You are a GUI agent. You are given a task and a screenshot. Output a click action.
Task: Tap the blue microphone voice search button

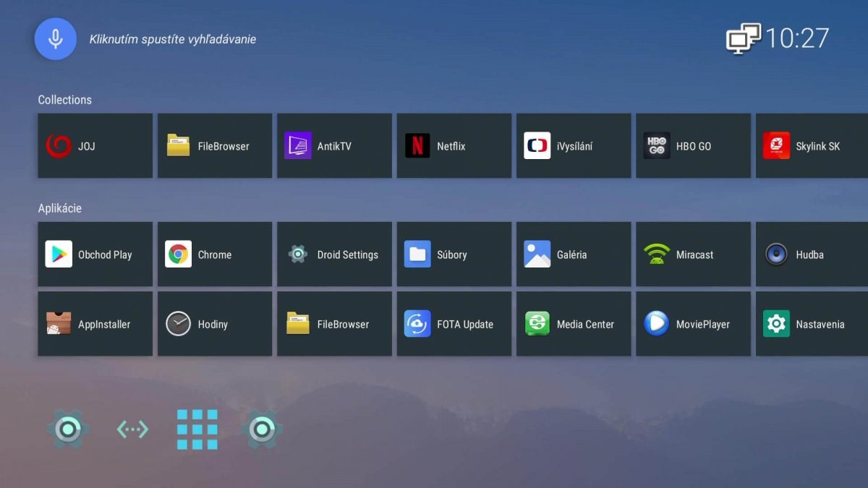point(56,39)
